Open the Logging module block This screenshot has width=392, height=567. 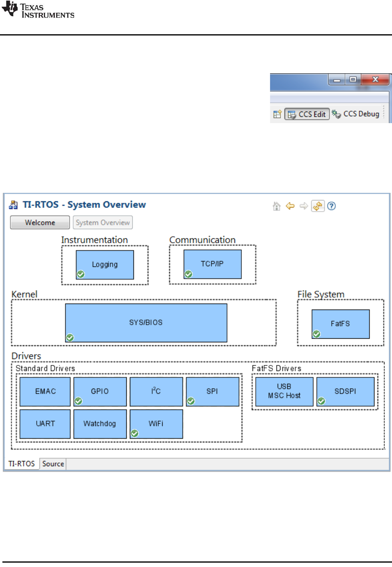(x=105, y=265)
